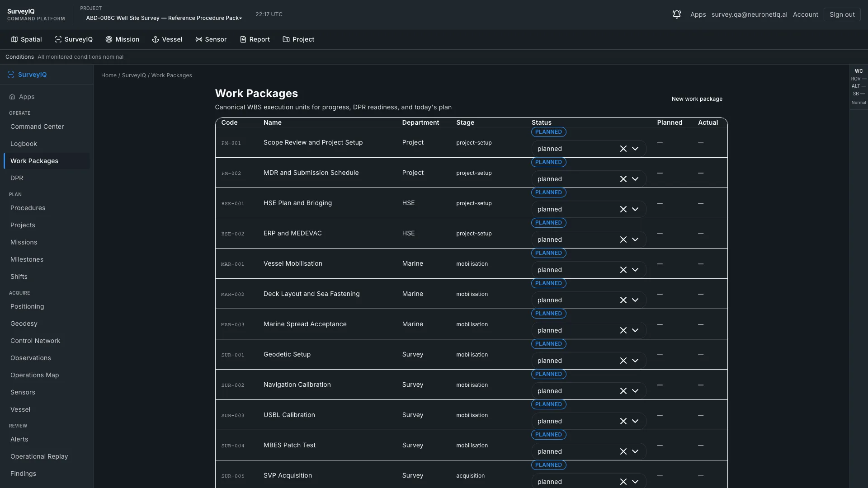Viewport: 868px width, 488px height.
Task: Select the MBES Patch Test name
Action: click(x=289, y=445)
